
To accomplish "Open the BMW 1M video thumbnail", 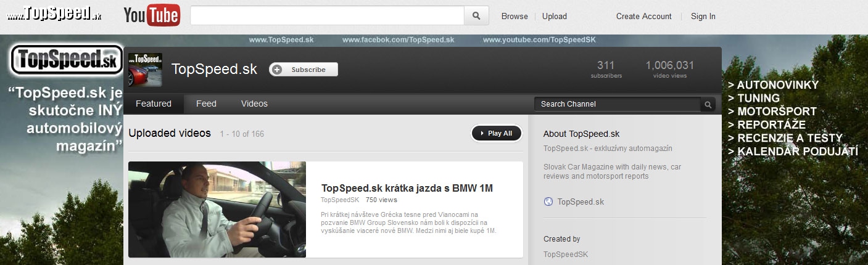I will (217, 210).
